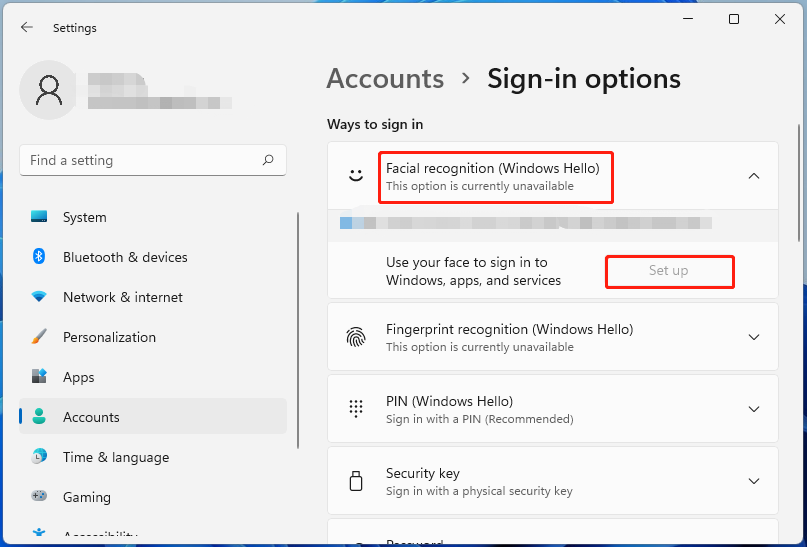Click PIN (Windows Hello) title
The width and height of the screenshot is (807, 547).
click(449, 401)
